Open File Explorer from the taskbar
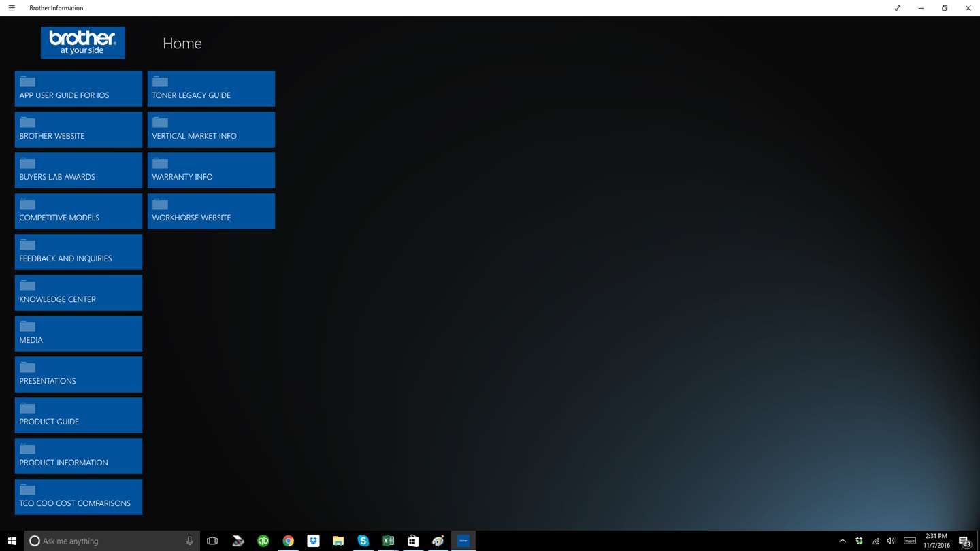This screenshot has height=551, width=980. (x=338, y=541)
